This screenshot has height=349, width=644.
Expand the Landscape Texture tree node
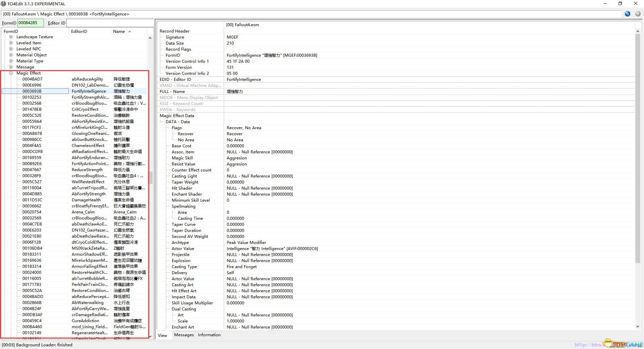coord(11,37)
